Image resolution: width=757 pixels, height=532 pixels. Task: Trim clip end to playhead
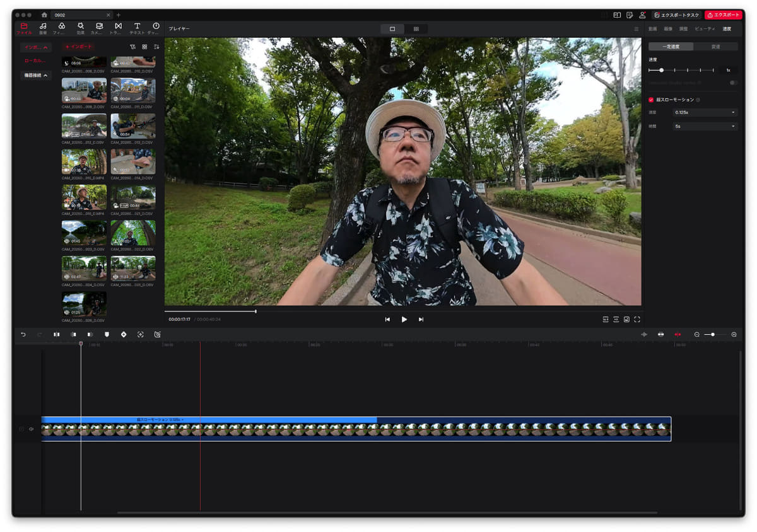click(x=90, y=334)
